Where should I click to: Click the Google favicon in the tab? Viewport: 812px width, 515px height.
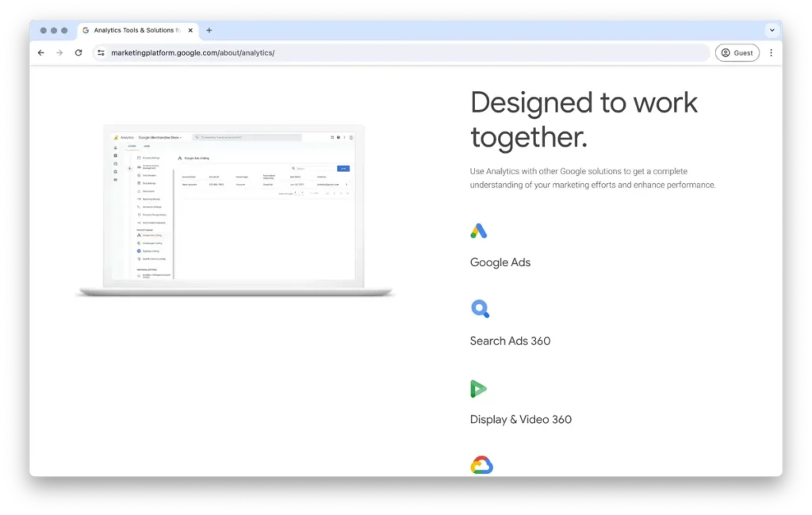tap(86, 31)
